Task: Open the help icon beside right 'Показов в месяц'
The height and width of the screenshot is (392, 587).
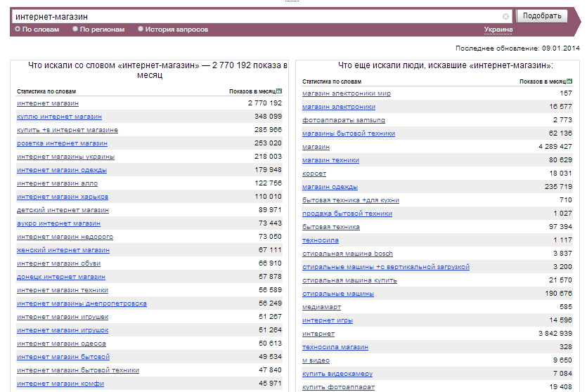Action: click(x=569, y=81)
